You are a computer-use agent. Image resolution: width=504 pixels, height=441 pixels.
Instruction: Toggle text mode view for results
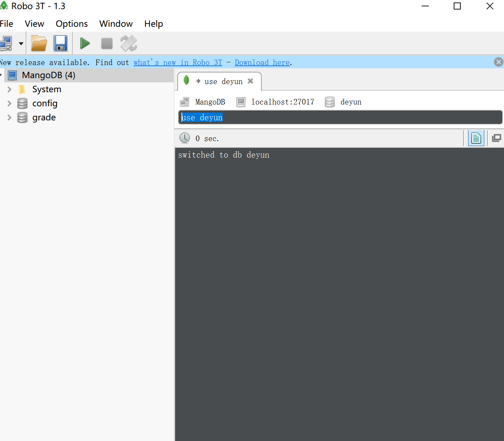476,138
